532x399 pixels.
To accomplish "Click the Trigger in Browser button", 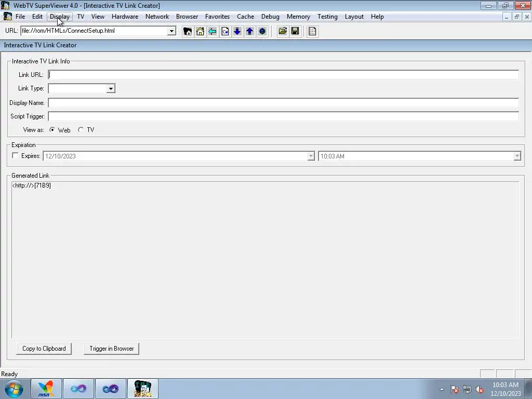I will (x=111, y=349).
